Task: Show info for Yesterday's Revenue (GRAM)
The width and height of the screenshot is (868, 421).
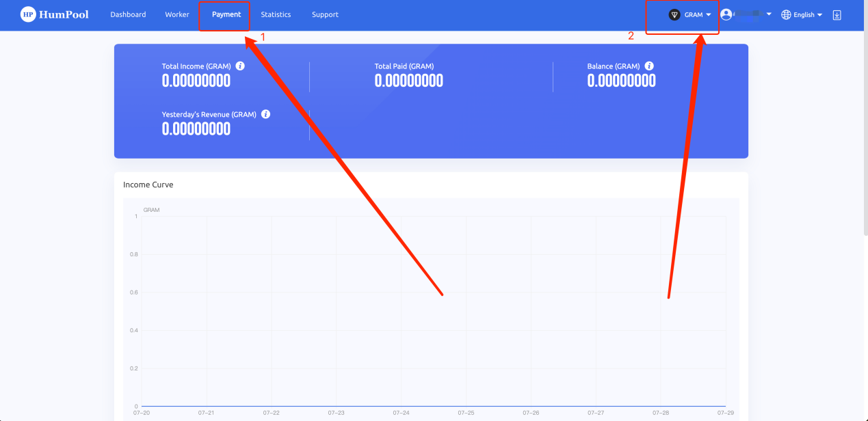Action: coord(266,114)
